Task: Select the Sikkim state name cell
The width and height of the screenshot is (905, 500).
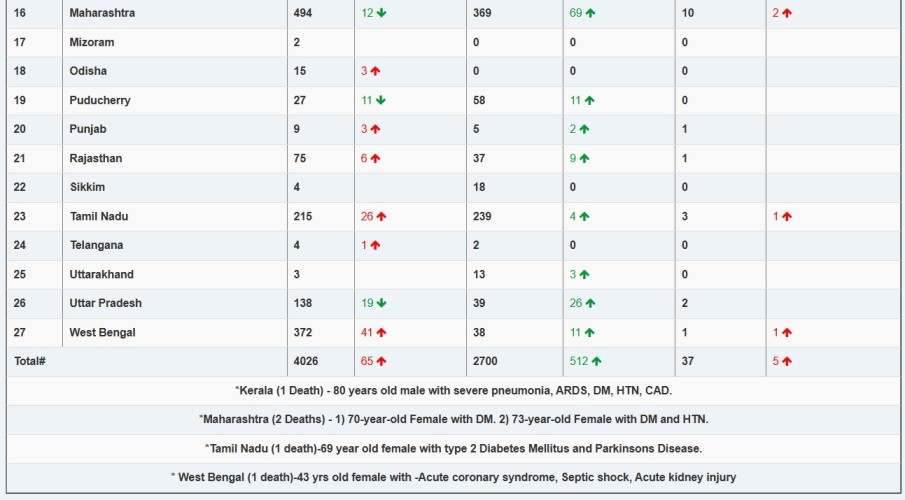Action: [87, 187]
